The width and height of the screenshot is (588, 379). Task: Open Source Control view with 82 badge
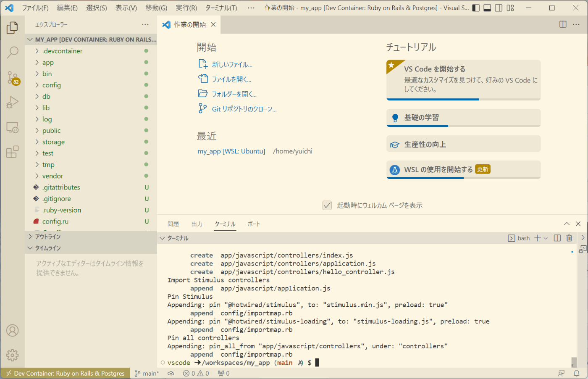tap(12, 77)
